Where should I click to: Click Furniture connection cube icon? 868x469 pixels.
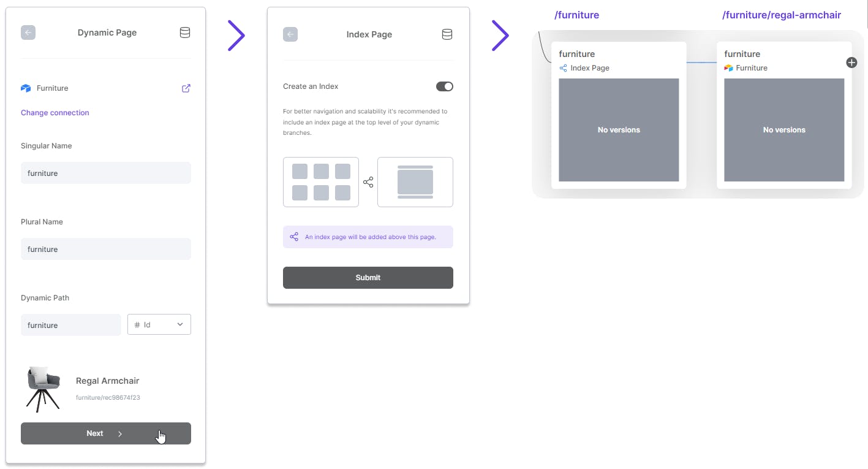pos(26,88)
